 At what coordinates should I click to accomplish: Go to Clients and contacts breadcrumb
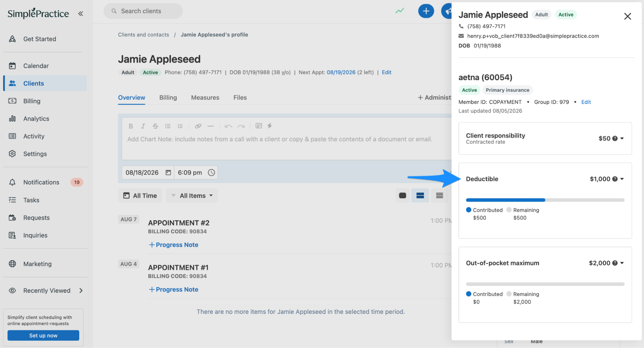point(143,35)
